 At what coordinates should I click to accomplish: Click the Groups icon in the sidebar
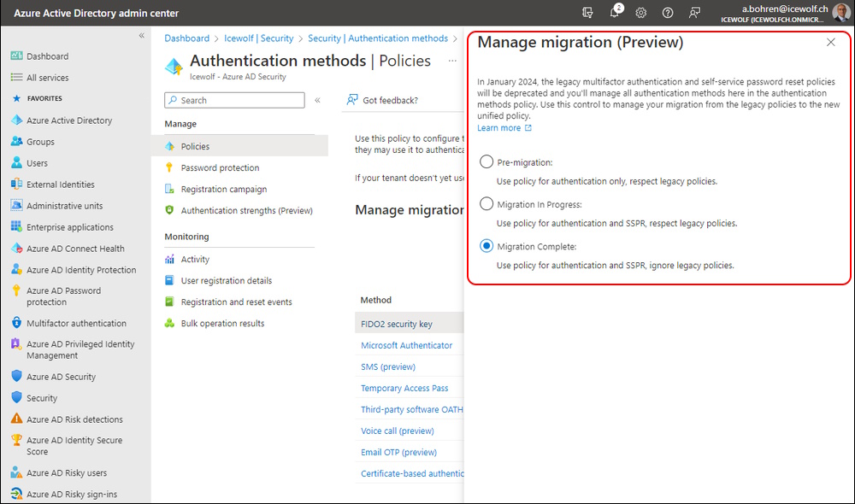tap(16, 141)
